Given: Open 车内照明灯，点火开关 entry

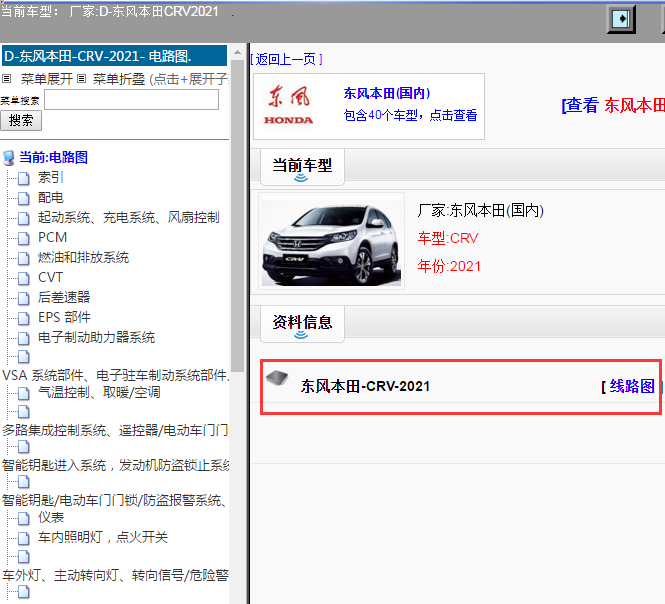Looking at the screenshot, I should (103, 537).
